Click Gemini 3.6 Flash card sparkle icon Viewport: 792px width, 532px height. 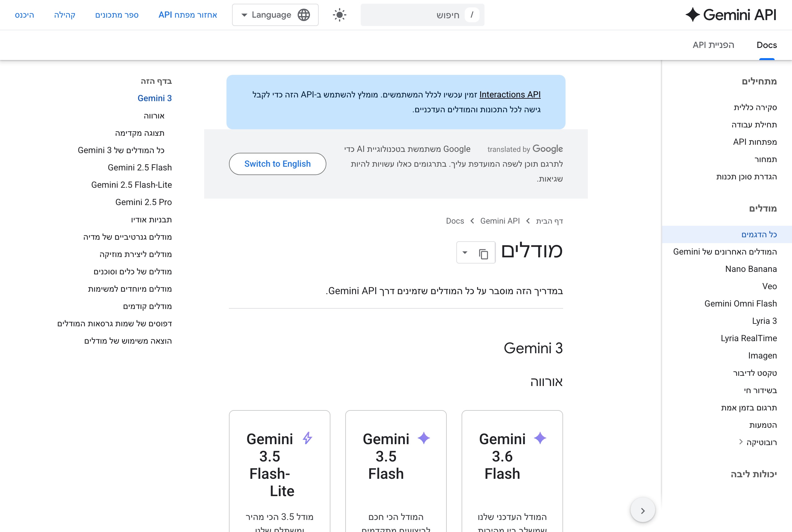(x=540, y=438)
